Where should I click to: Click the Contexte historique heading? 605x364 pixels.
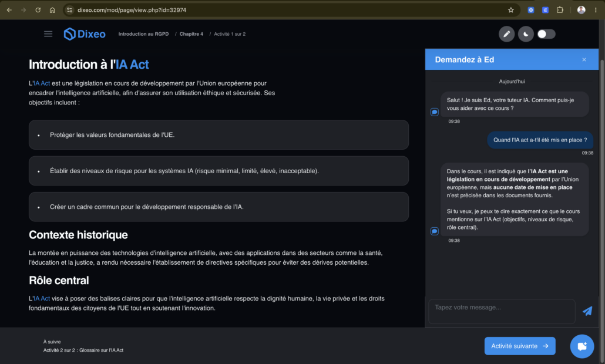tap(78, 235)
